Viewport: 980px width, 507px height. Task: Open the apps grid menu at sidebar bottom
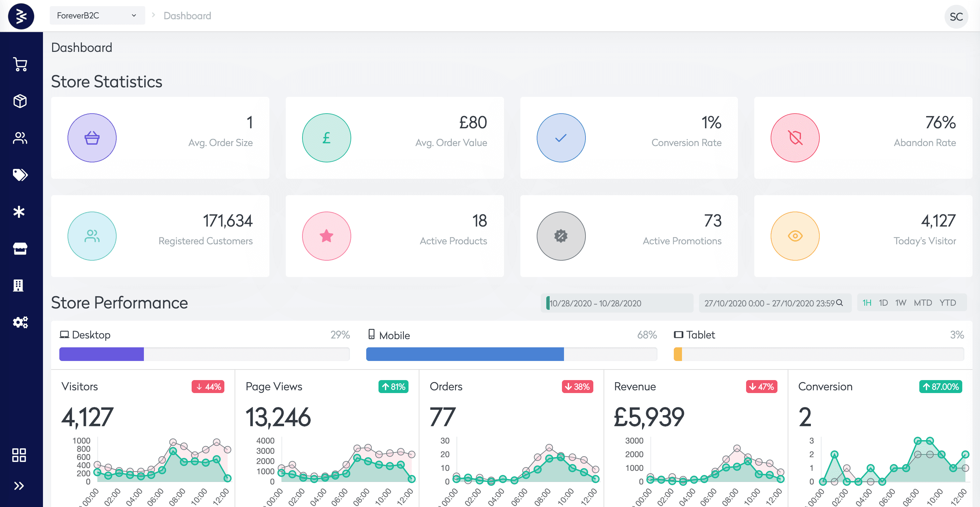[19, 454]
